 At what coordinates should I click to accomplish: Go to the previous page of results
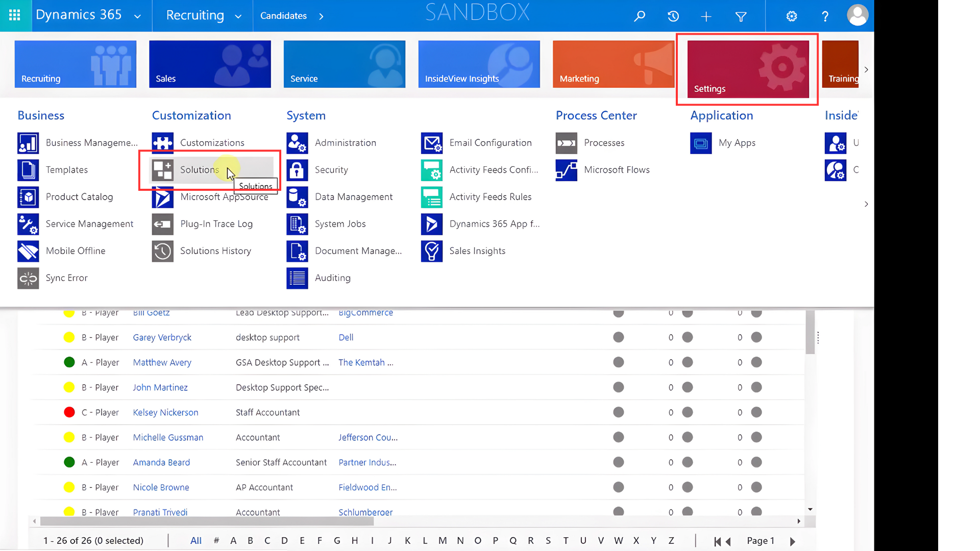coord(728,541)
